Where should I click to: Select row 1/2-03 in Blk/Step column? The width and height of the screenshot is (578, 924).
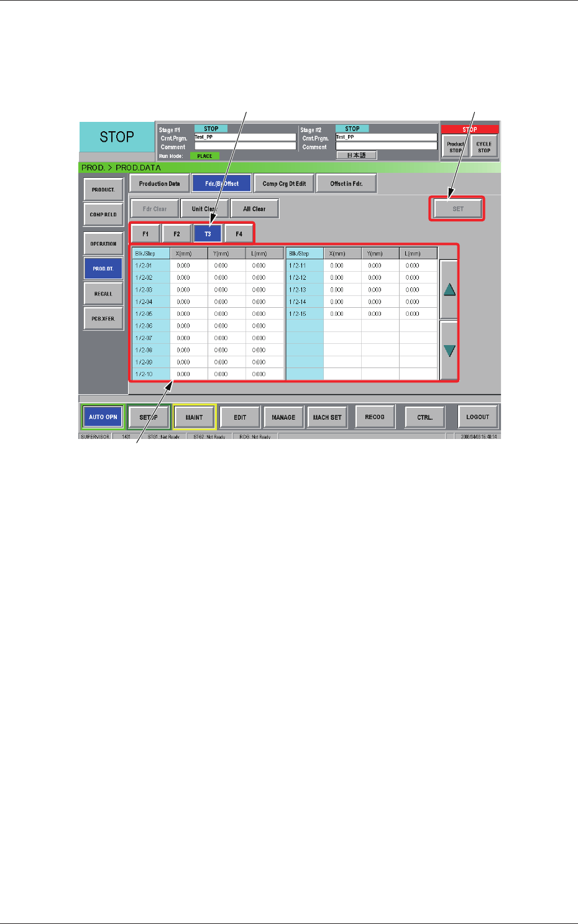click(x=150, y=290)
